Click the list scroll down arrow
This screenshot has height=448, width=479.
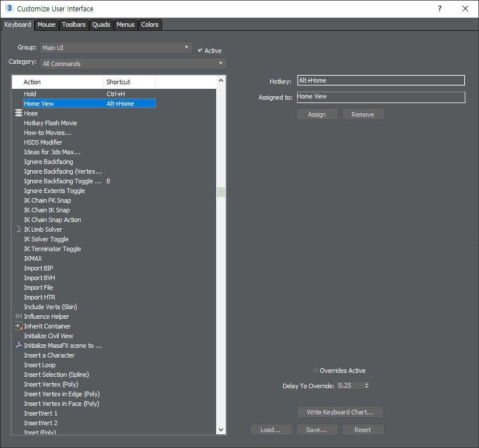(x=221, y=430)
